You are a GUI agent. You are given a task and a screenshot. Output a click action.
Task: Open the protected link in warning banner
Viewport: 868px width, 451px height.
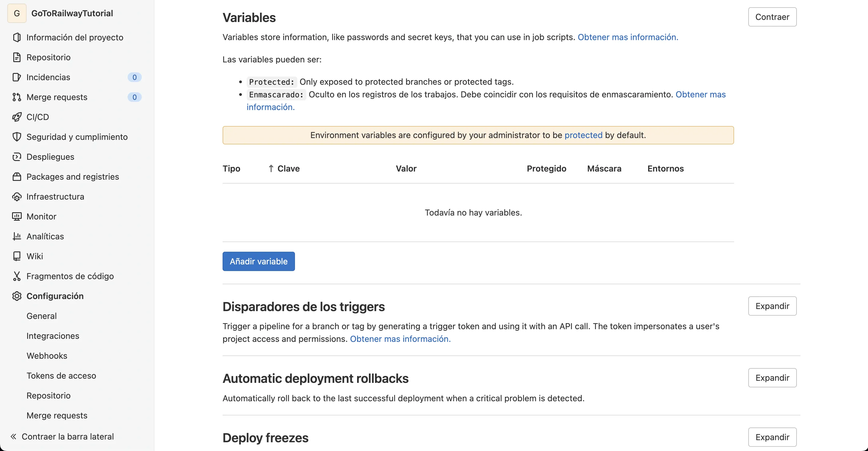click(583, 135)
